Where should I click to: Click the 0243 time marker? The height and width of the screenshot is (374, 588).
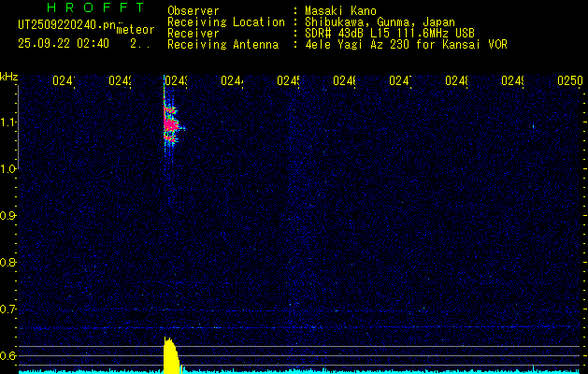tap(177, 80)
